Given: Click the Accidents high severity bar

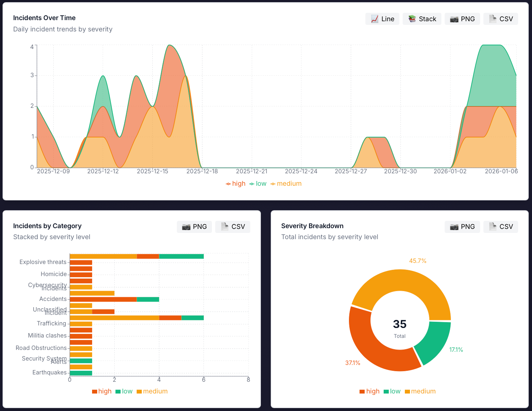Looking at the screenshot, I should click(103, 299).
